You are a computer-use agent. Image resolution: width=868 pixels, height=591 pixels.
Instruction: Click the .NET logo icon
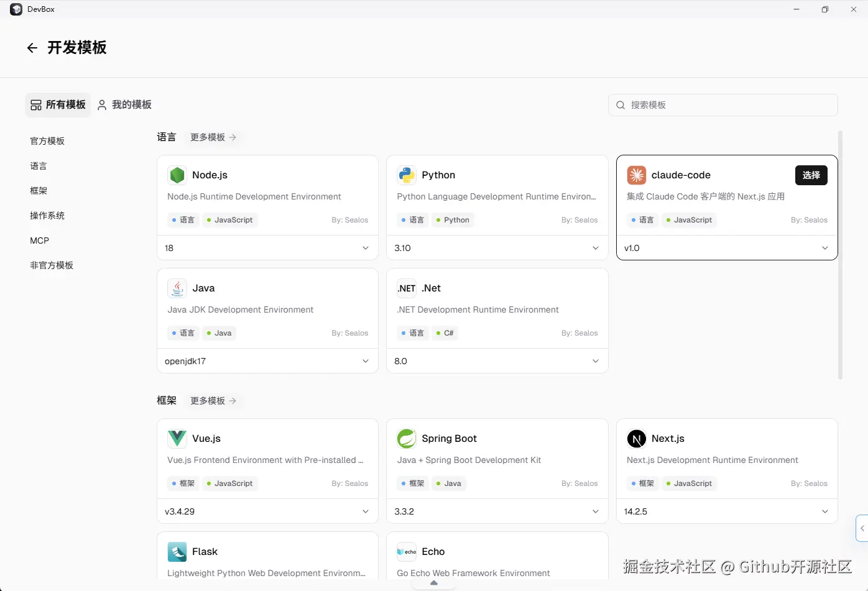[x=407, y=288]
